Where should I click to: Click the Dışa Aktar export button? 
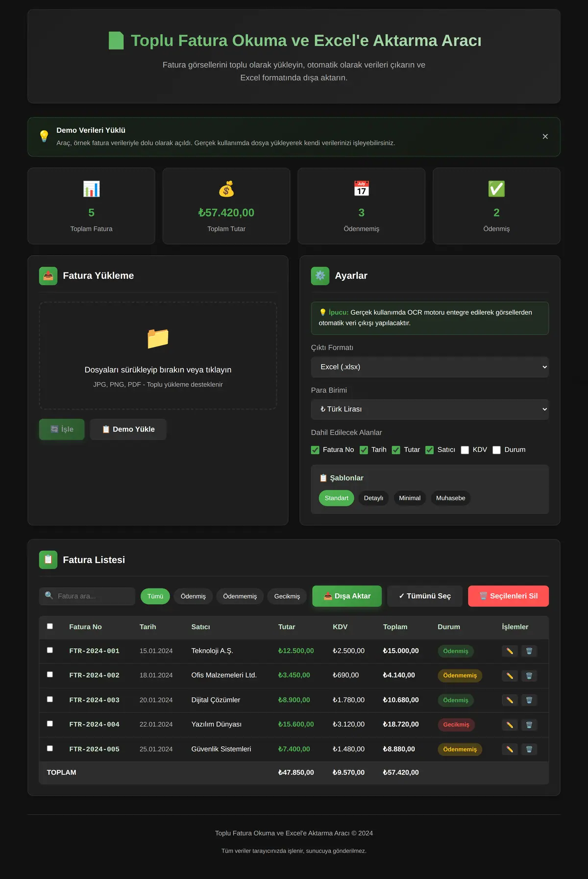347,596
